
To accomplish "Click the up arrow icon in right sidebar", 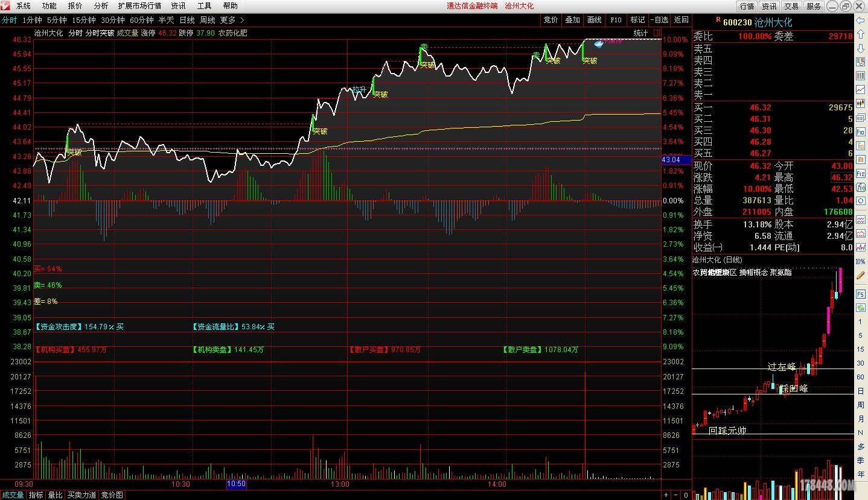I will pos(860,33).
